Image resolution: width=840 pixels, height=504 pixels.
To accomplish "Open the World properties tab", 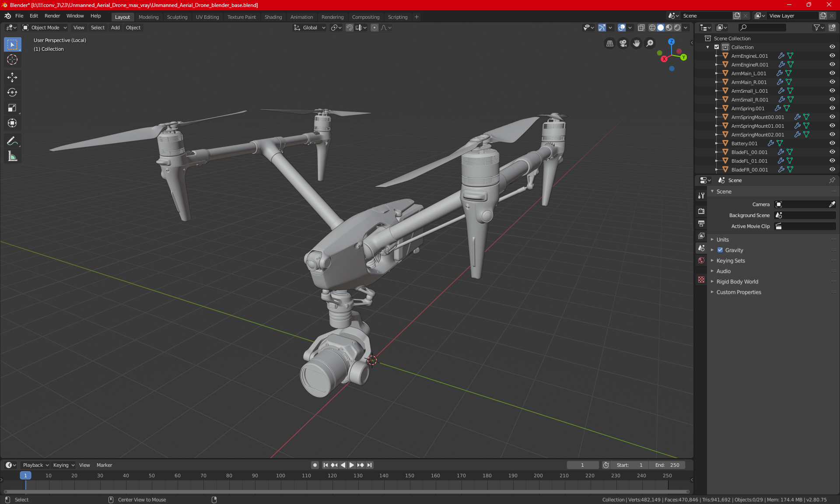I will click(x=701, y=260).
